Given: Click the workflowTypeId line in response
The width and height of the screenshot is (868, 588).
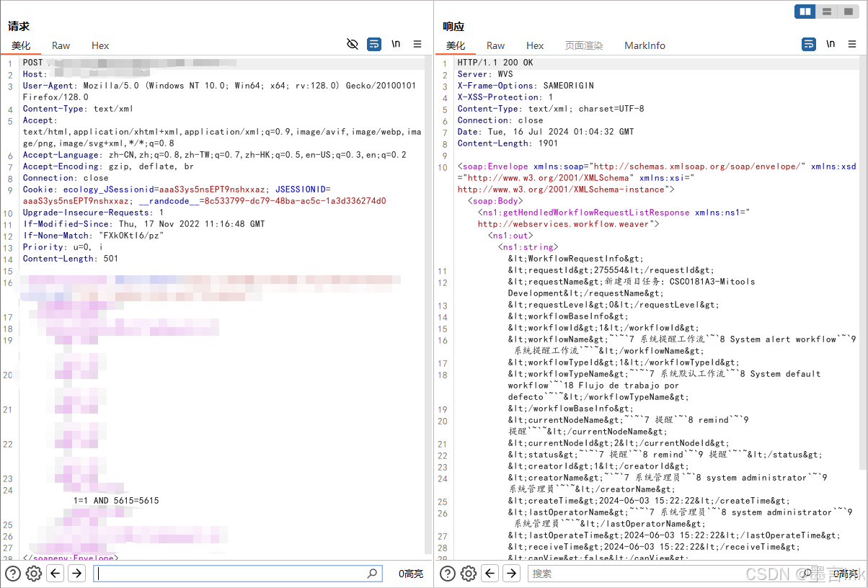Looking at the screenshot, I should pyautogui.click(x=624, y=362).
